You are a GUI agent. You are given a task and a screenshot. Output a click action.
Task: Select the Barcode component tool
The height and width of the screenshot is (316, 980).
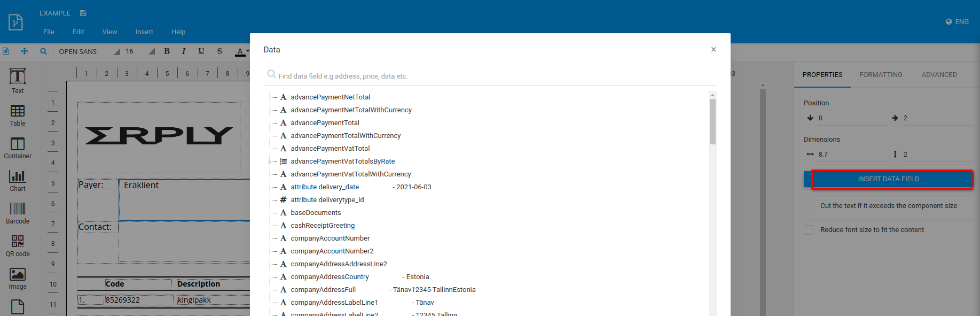tap(18, 213)
